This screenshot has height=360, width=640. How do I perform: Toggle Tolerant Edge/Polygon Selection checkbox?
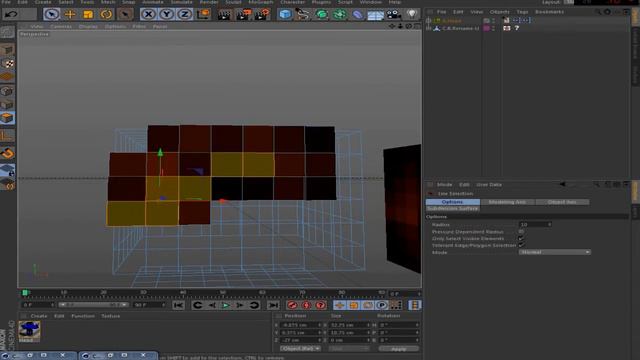521,245
